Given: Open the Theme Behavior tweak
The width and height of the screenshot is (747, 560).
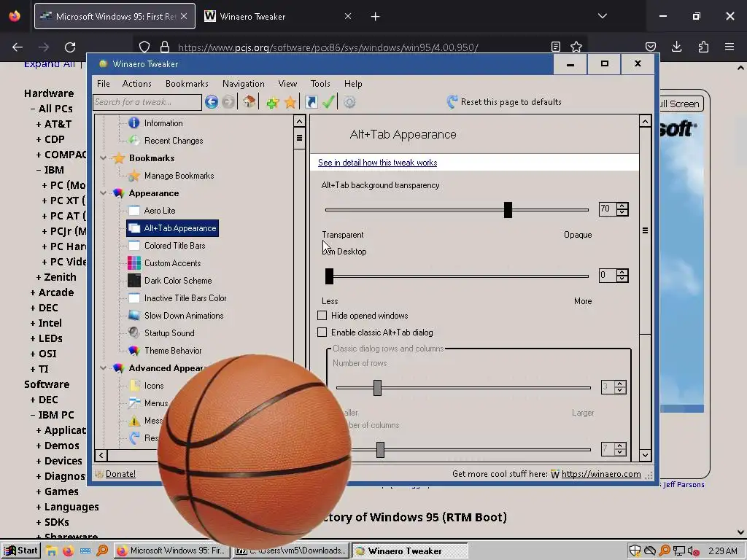Looking at the screenshot, I should pos(173,351).
